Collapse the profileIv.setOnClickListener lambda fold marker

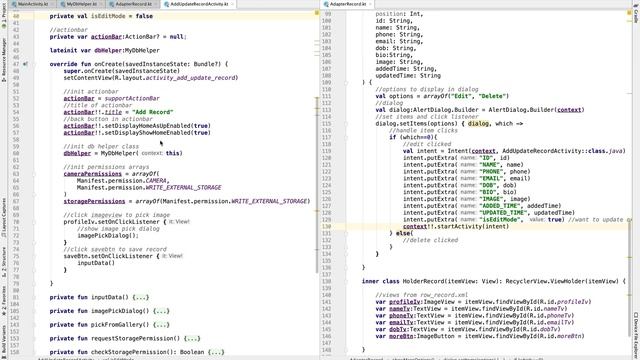click(x=34, y=222)
